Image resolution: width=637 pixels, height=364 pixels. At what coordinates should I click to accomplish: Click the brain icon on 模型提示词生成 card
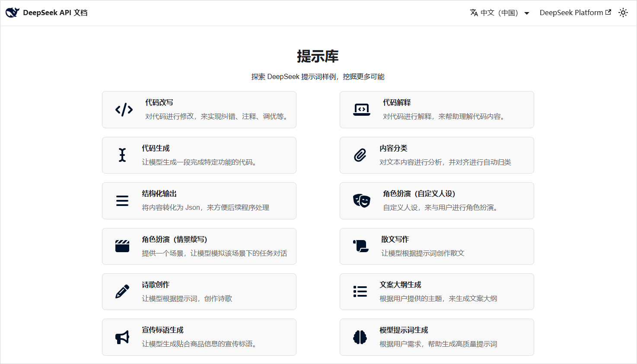pyautogui.click(x=360, y=337)
